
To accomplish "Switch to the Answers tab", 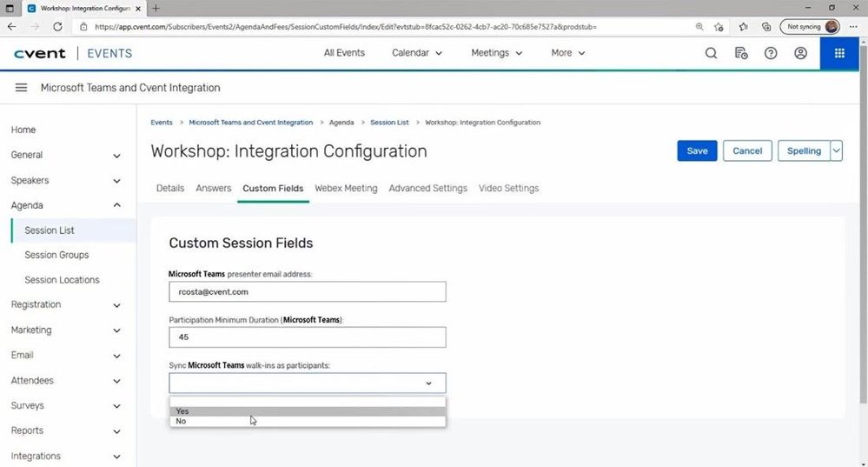I will (213, 189).
